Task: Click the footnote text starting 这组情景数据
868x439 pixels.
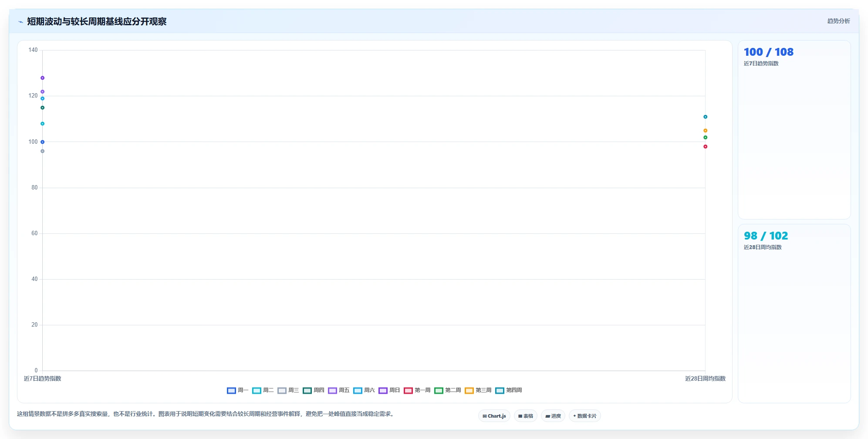Action: [206, 414]
